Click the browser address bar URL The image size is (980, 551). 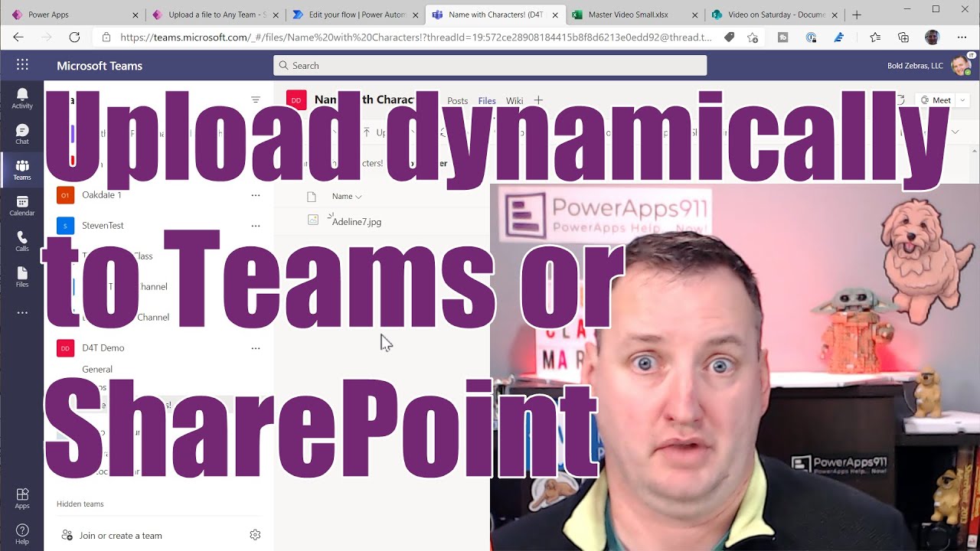click(416, 37)
